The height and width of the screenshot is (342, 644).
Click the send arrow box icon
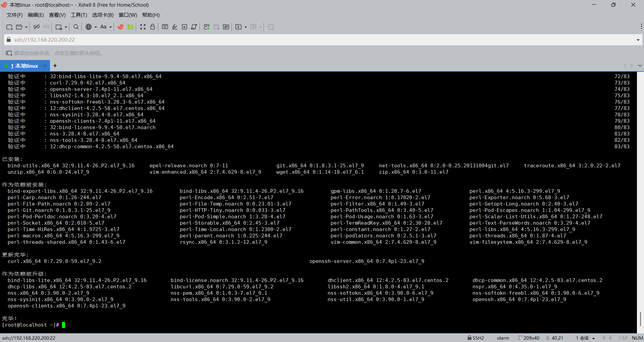pos(184,27)
